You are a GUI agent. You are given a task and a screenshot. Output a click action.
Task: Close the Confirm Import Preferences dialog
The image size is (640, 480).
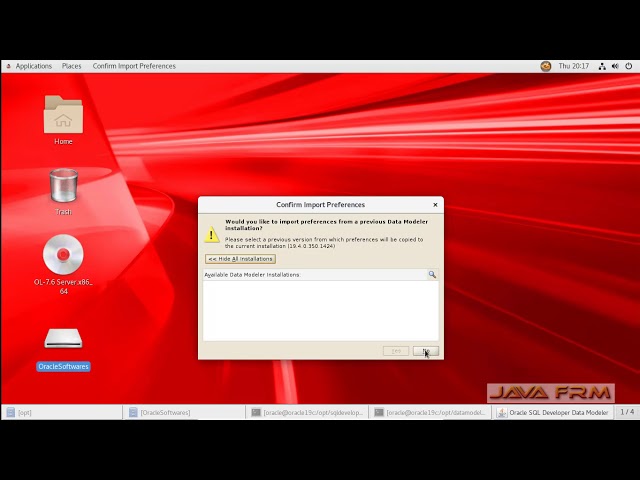point(435,205)
